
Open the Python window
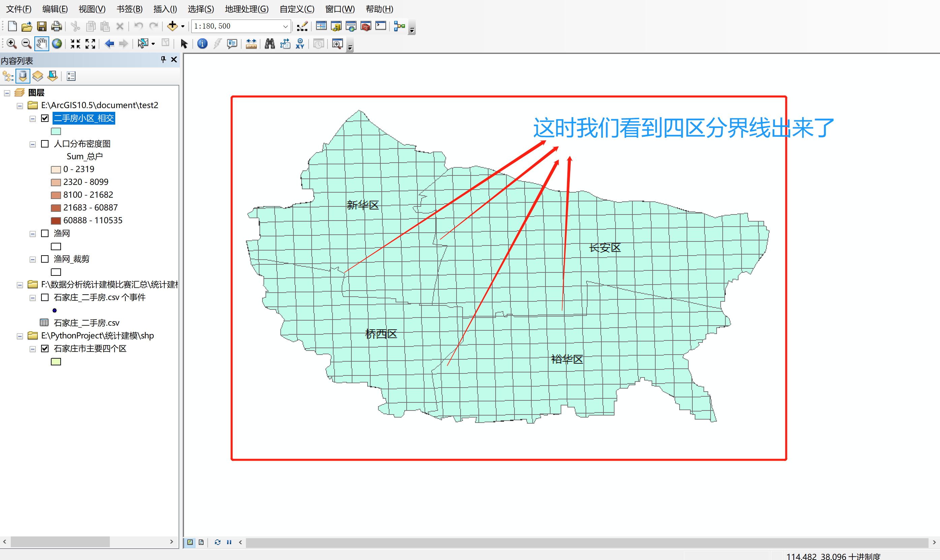point(380,26)
